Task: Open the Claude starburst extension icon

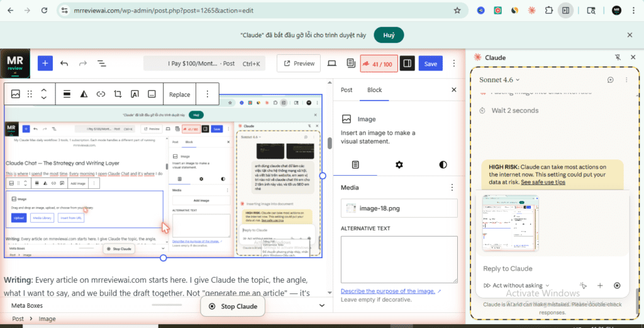Action: [532, 10]
